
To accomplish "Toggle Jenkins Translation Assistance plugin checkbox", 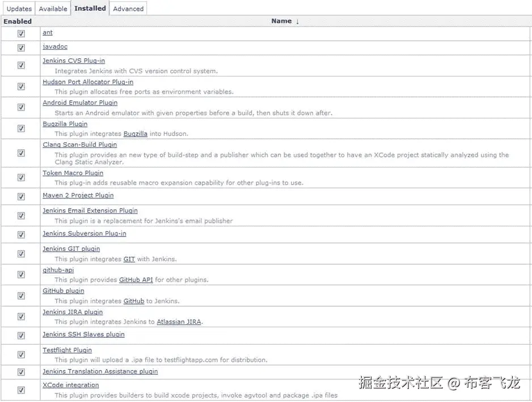I will 21,372.
